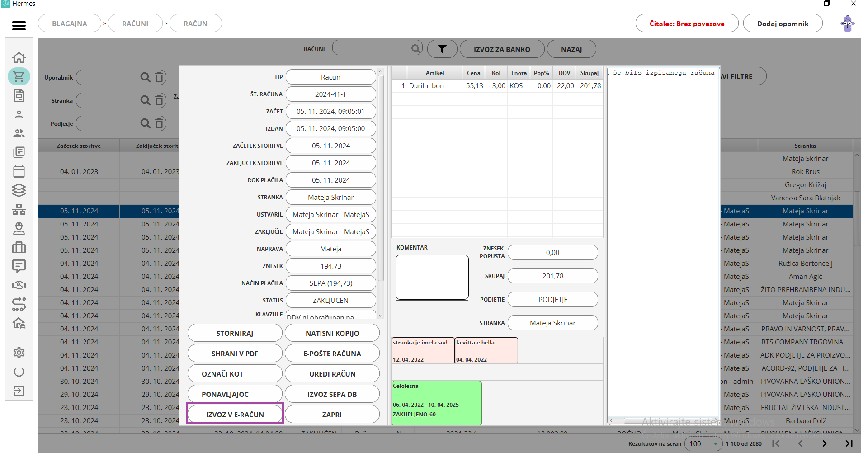Viewport: 868px width, 462px height.
Task: Click the invoice details scrollbar down arrow
Action: click(381, 315)
